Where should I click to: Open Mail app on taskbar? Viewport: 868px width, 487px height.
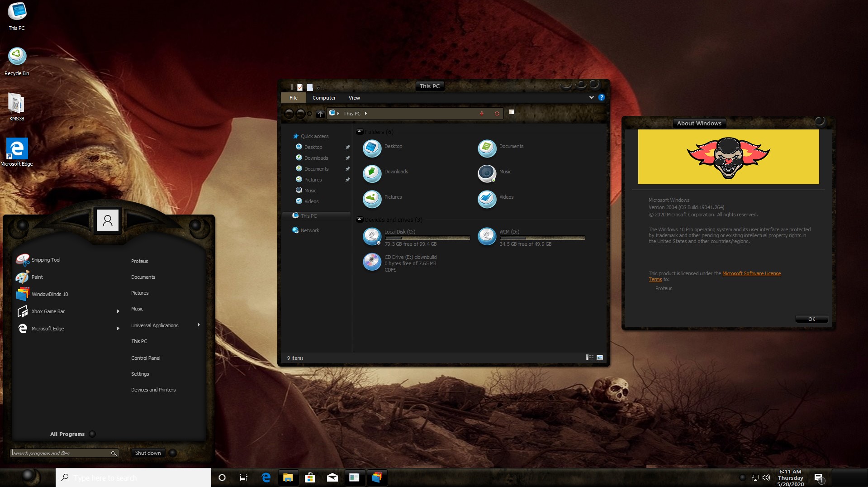[x=332, y=477]
